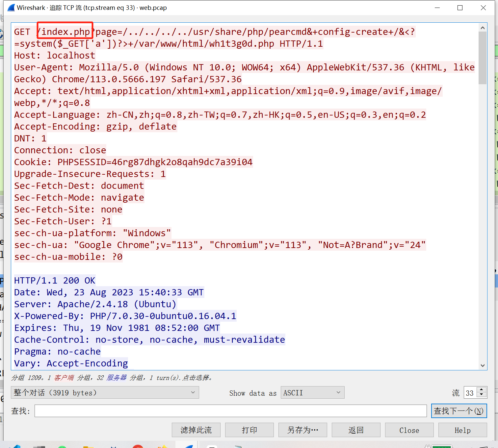
Task: Increase the stream number with the up arrow
Action: 481,390
